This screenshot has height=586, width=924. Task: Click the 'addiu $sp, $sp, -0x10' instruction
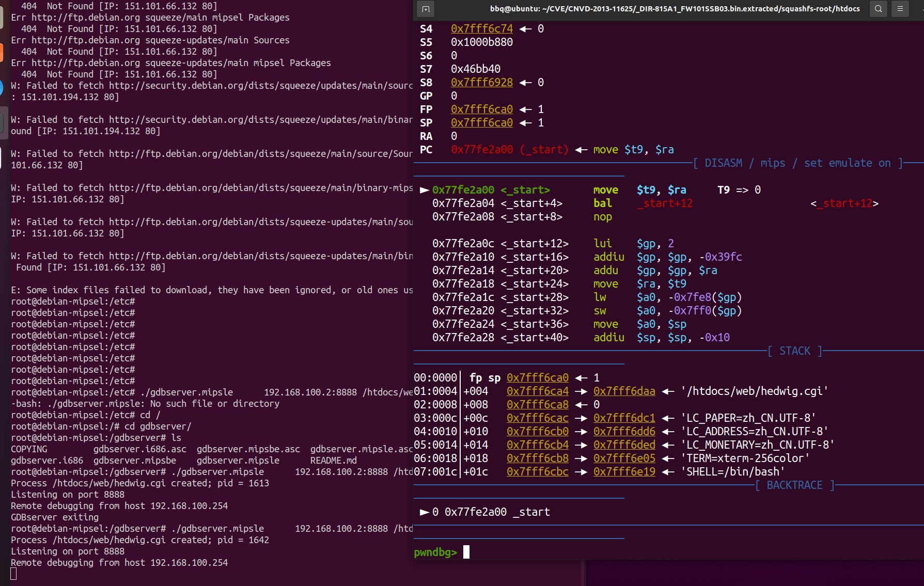(662, 338)
